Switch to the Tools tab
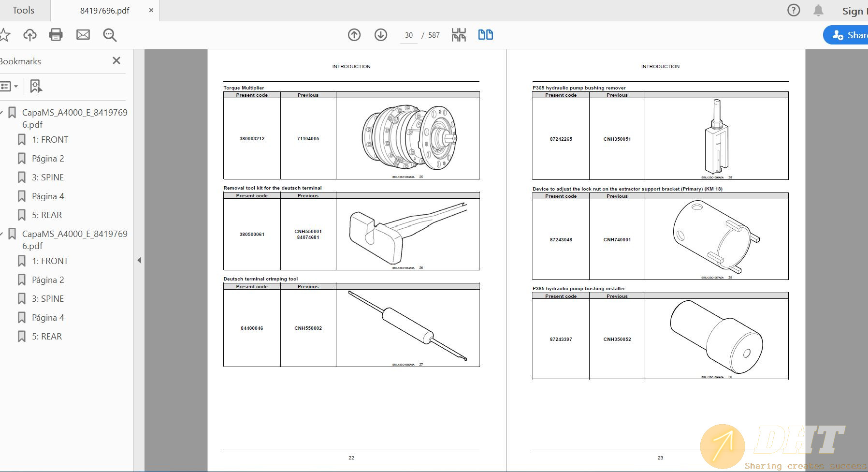868x472 pixels. (x=23, y=10)
